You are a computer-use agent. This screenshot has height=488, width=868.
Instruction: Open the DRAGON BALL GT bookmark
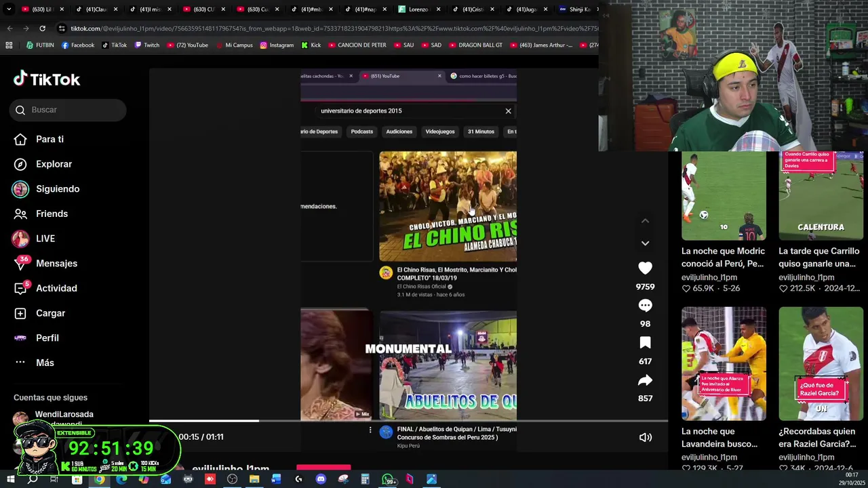pos(475,45)
